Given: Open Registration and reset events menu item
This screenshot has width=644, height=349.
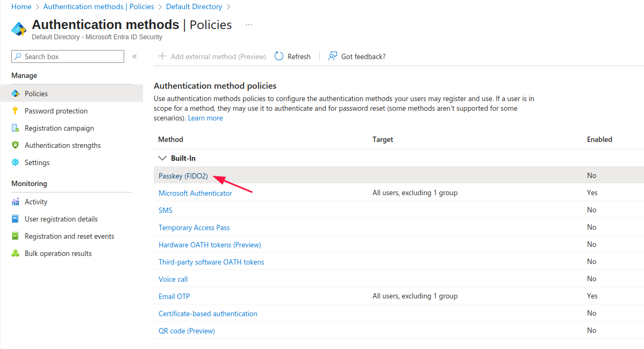Looking at the screenshot, I should [69, 236].
